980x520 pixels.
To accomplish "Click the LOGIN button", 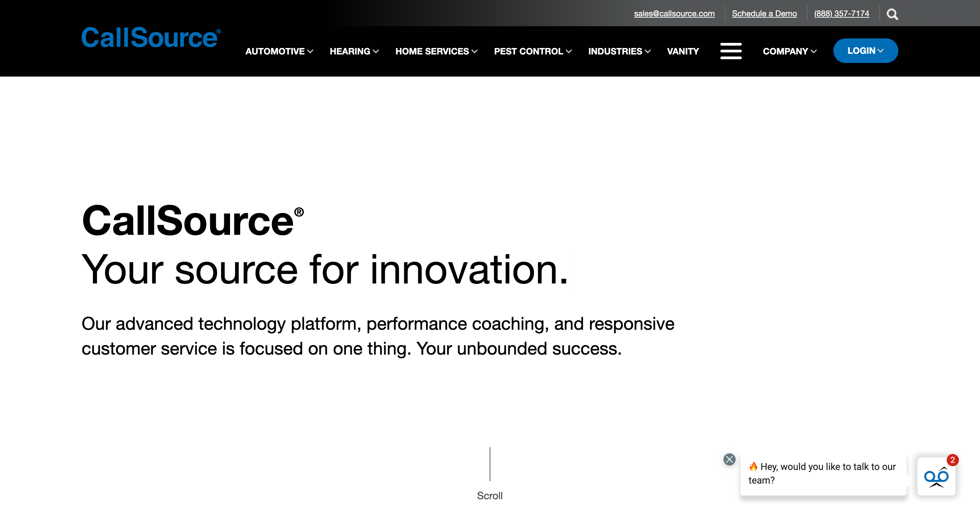I will [x=865, y=51].
